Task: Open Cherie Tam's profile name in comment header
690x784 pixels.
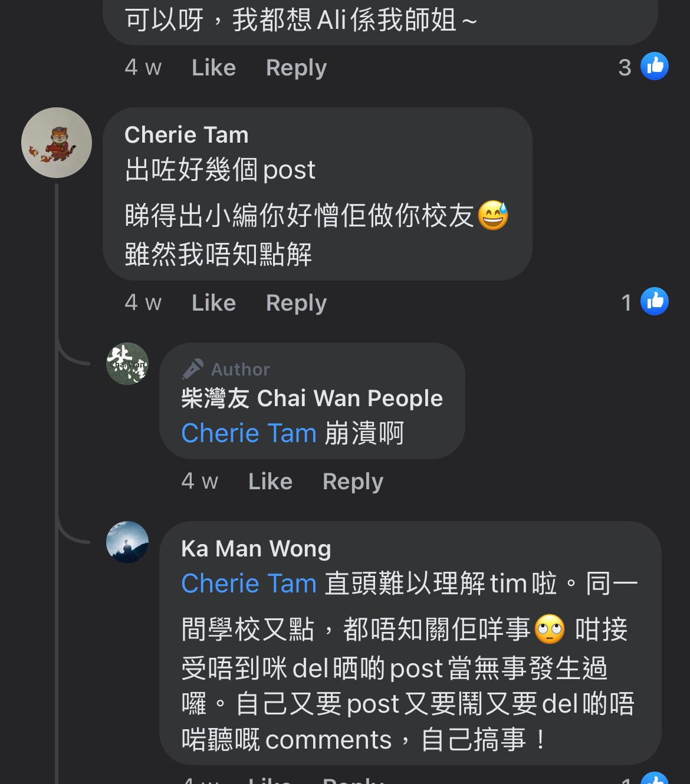Action: [x=186, y=135]
